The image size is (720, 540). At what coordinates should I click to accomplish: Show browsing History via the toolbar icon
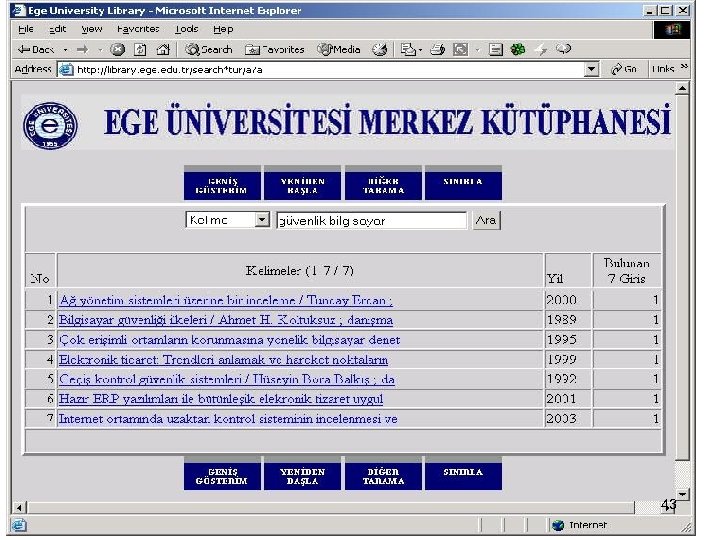pyautogui.click(x=379, y=49)
